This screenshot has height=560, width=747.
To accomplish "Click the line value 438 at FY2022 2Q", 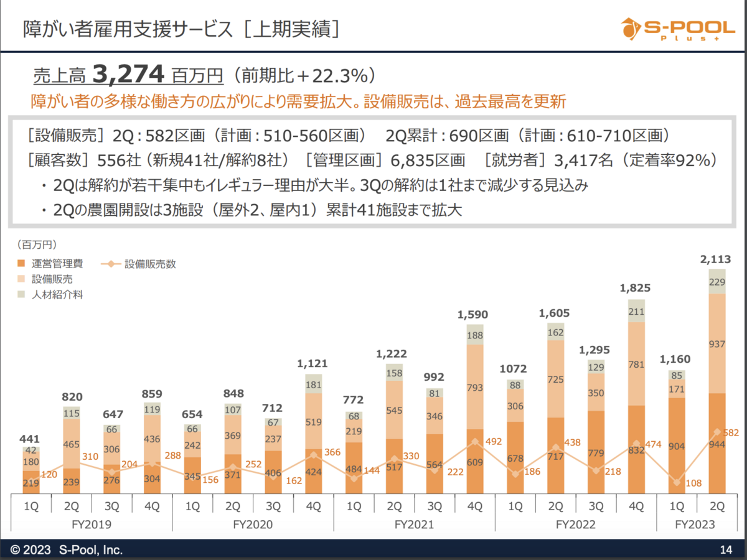I will point(573,442).
